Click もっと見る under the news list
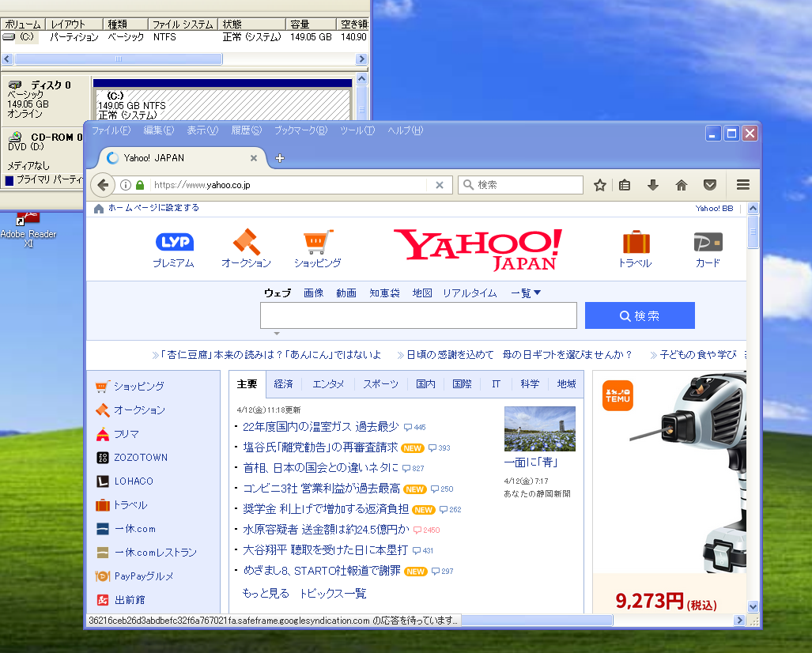 click(x=266, y=593)
